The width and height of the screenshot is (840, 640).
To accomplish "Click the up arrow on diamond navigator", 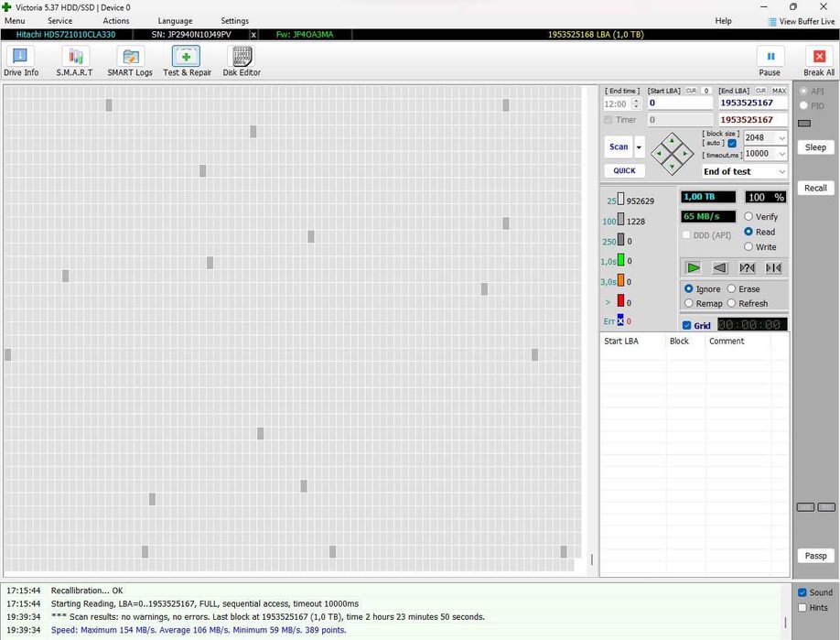I will click(x=672, y=140).
